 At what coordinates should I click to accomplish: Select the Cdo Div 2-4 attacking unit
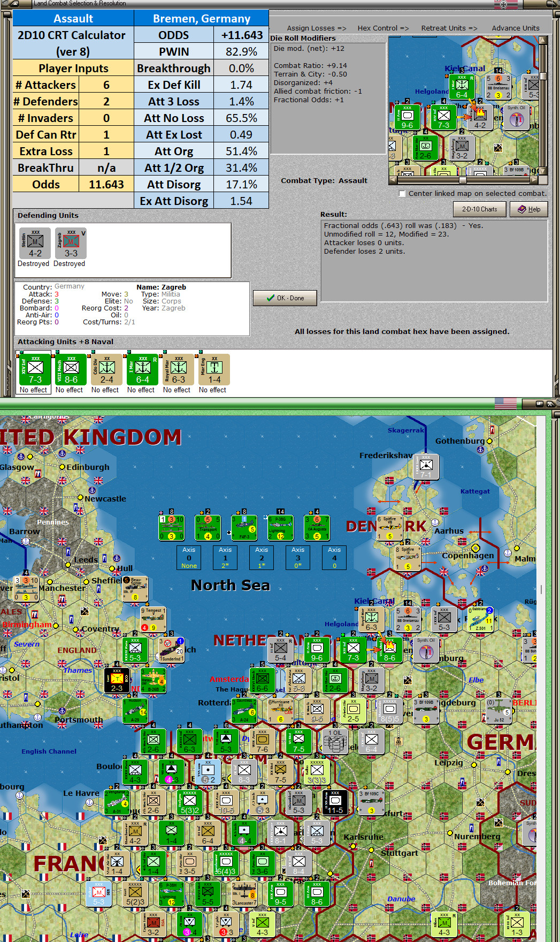coord(107,369)
